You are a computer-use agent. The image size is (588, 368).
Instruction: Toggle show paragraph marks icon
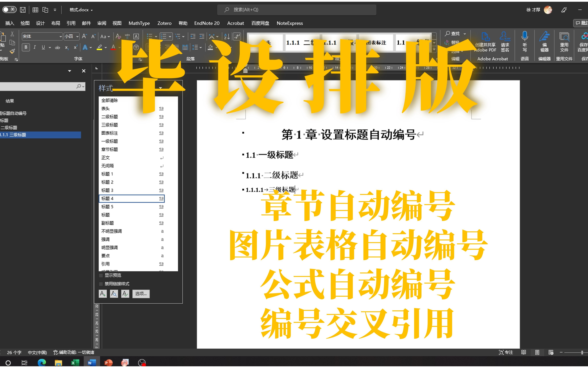pyautogui.click(x=237, y=37)
